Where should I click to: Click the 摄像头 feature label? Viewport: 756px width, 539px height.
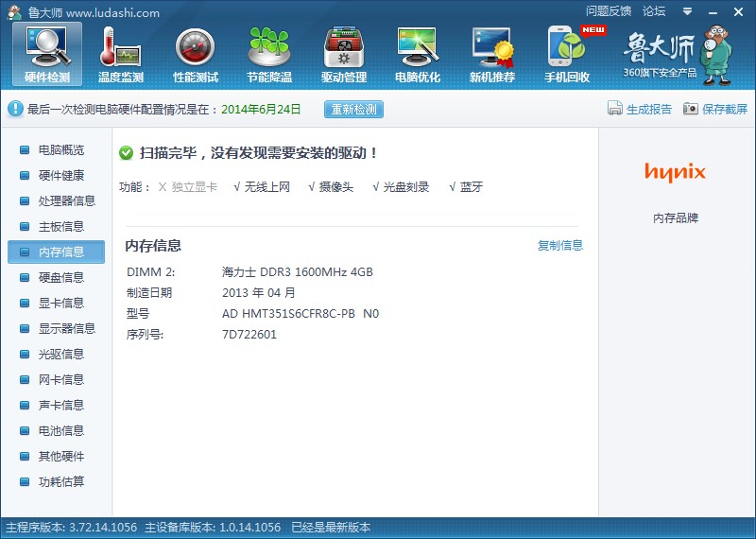[336, 186]
